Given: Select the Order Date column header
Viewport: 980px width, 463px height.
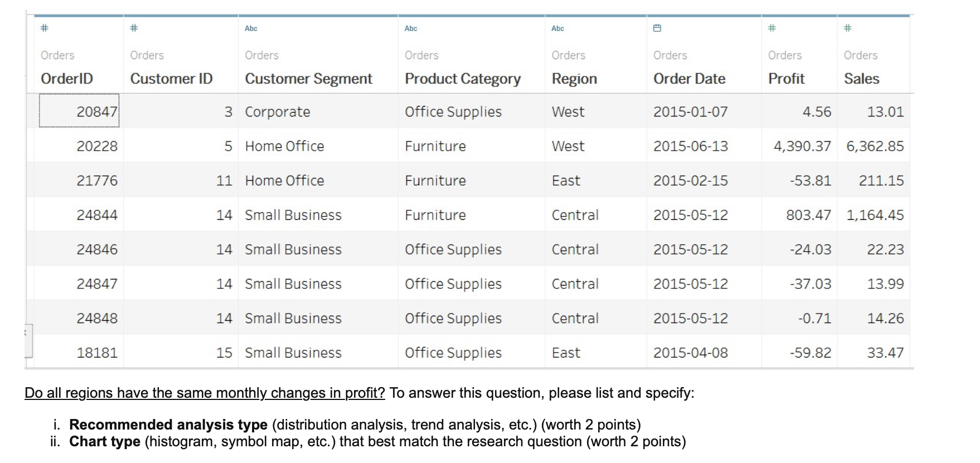Looking at the screenshot, I should pyautogui.click(x=689, y=79).
